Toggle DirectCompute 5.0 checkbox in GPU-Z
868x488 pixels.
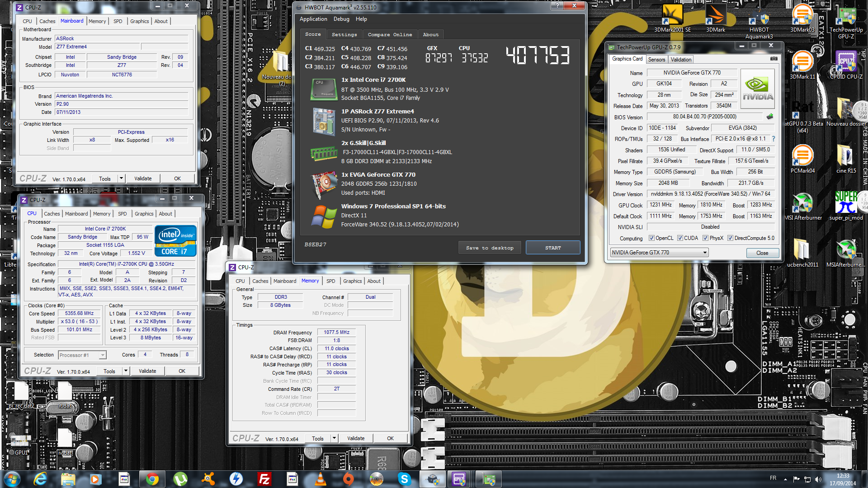[x=730, y=238]
